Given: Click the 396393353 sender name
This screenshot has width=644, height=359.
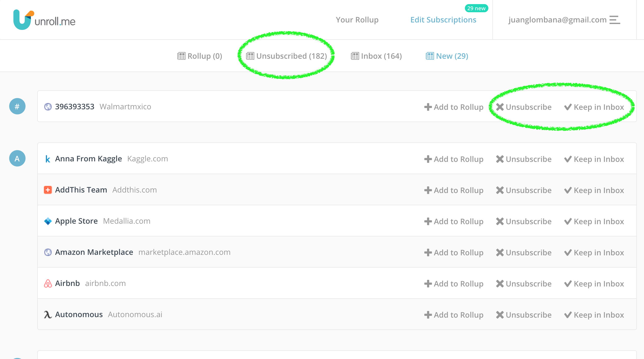Looking at the screenshot, I should tap(75, 106).
